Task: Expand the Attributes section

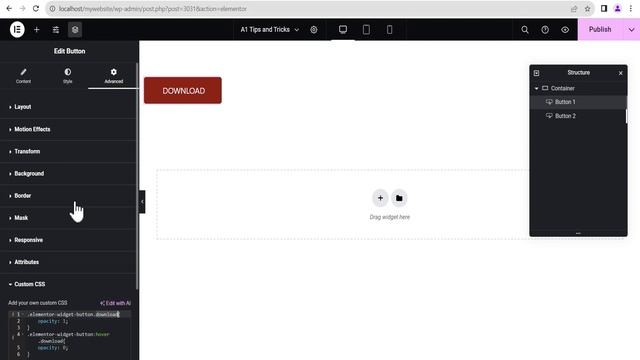Action: click(69, 262)
